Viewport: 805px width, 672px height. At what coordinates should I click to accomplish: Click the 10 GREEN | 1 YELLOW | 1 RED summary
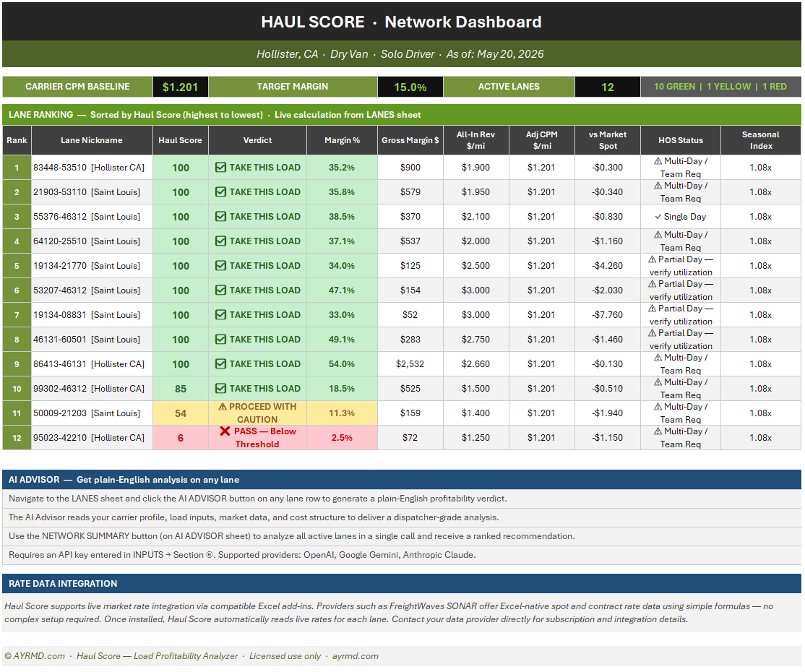click(720, 87)
